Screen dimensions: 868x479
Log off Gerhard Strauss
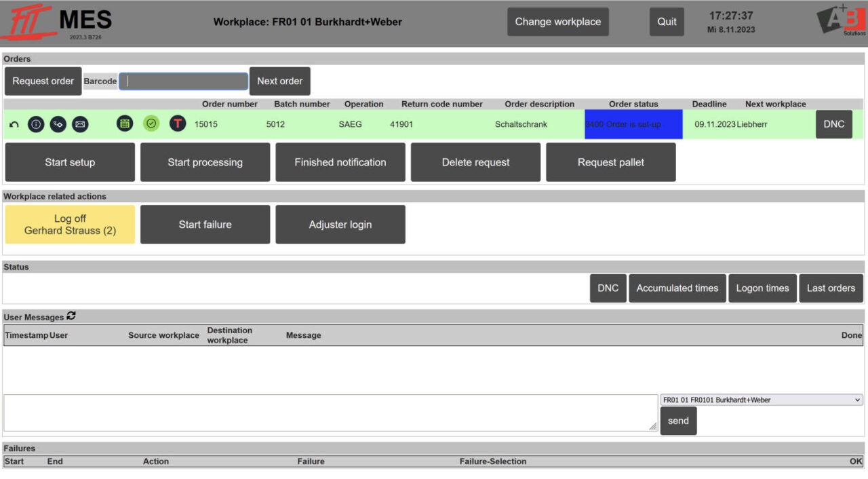[69, 224]
